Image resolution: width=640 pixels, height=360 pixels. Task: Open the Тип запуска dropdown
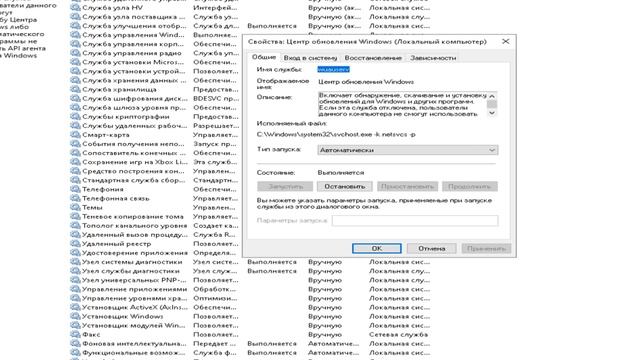407,150
